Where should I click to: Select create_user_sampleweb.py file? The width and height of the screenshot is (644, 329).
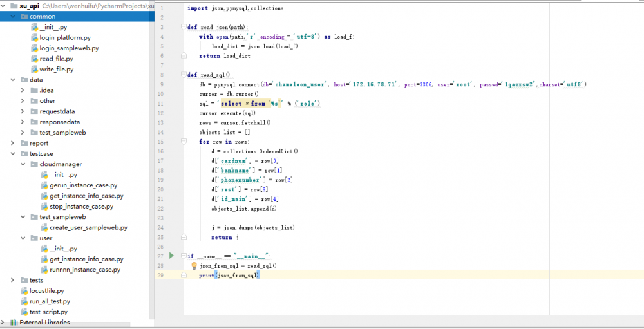click(88, 227)
